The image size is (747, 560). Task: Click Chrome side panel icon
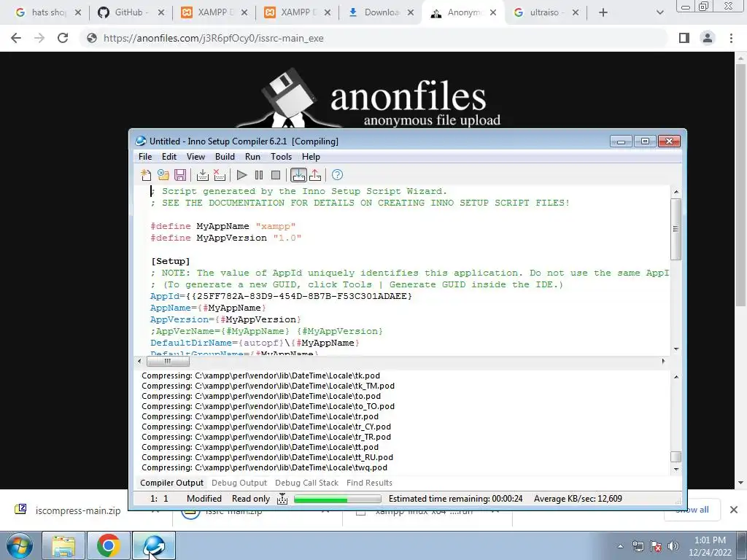(x=684, y=38)
